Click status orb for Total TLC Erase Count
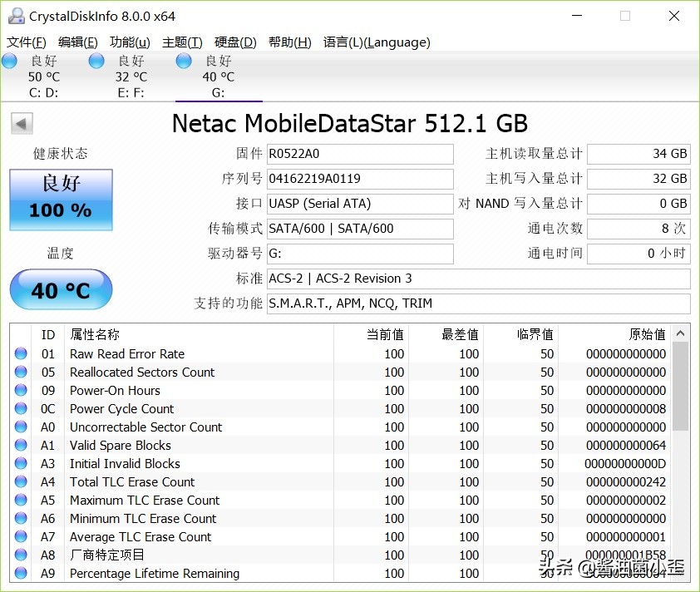 [x=21, y=481]
